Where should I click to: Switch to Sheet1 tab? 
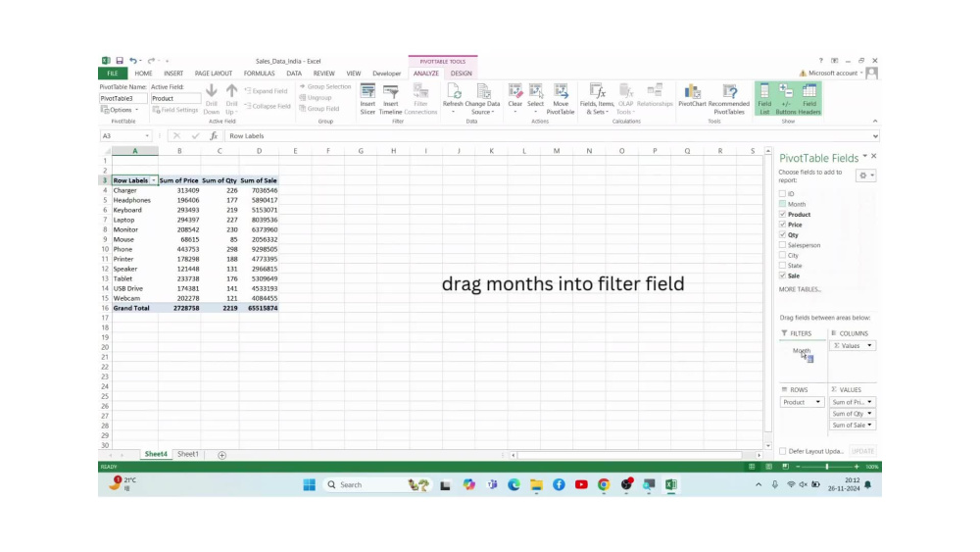click(187, 455)
